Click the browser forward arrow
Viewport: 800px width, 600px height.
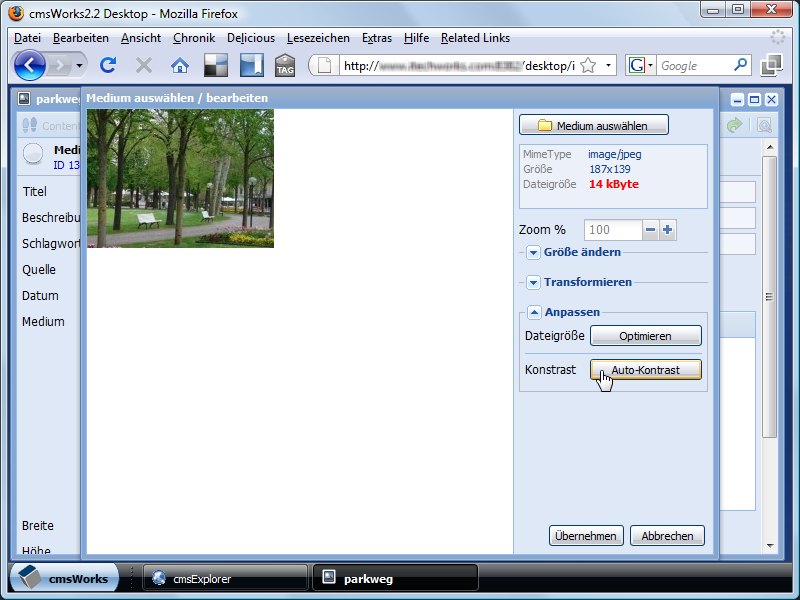60,65
